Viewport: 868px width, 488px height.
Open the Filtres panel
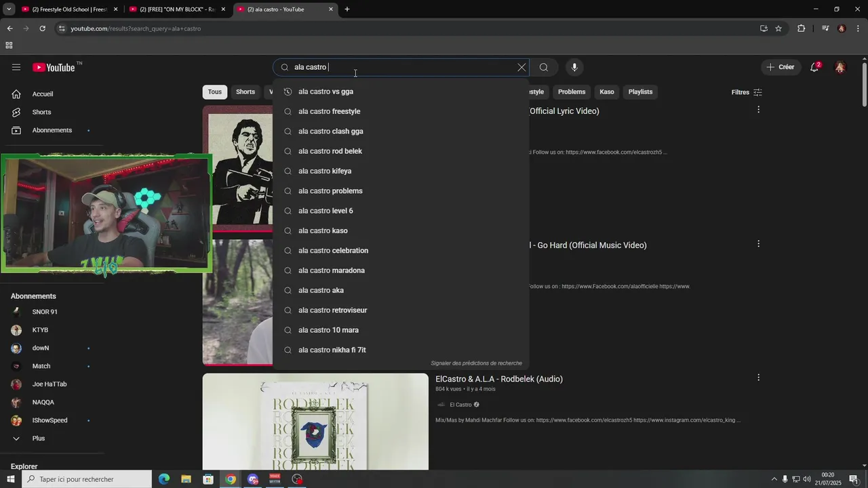click(747, 92)
